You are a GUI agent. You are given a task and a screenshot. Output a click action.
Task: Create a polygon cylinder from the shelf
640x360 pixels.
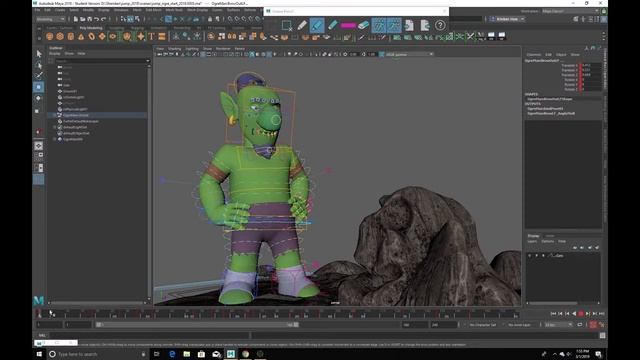(71, 37)
